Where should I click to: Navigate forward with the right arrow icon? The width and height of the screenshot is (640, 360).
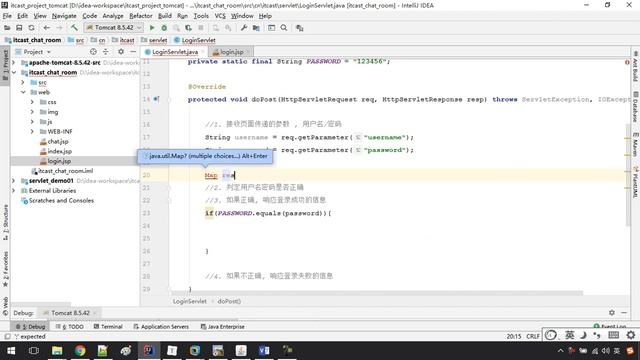pyautogui.click(x=59, y=28)
